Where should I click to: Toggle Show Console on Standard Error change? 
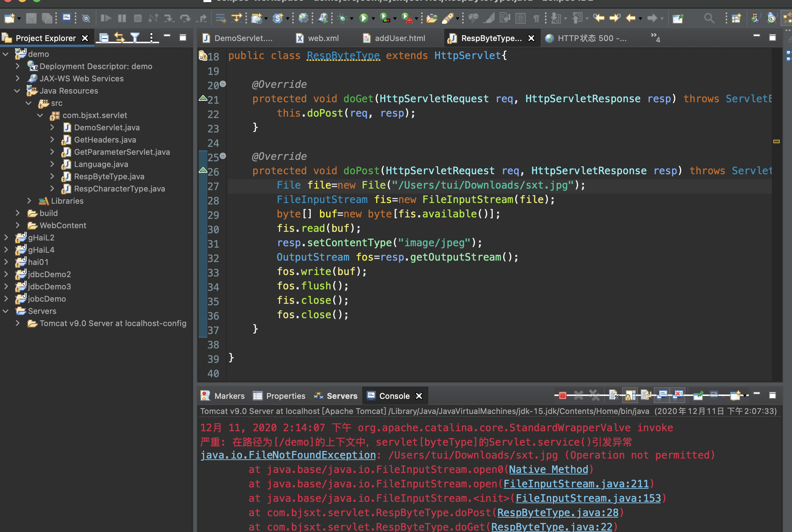(678, 396)
